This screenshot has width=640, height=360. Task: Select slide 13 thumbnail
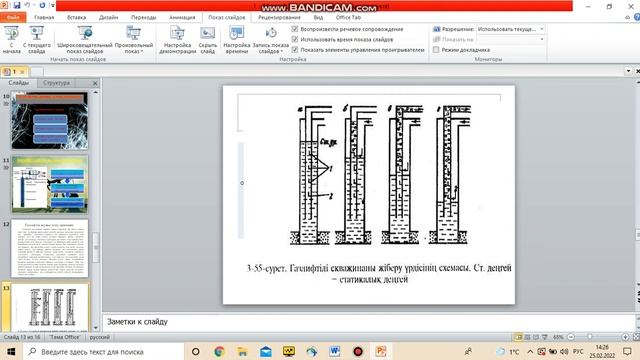coord(49,307)
